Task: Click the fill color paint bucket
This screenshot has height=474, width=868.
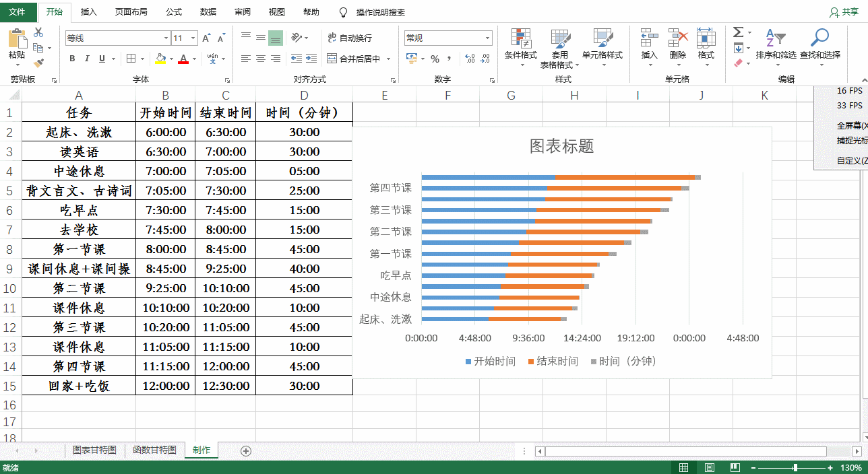Action: [x=160, y=59]
